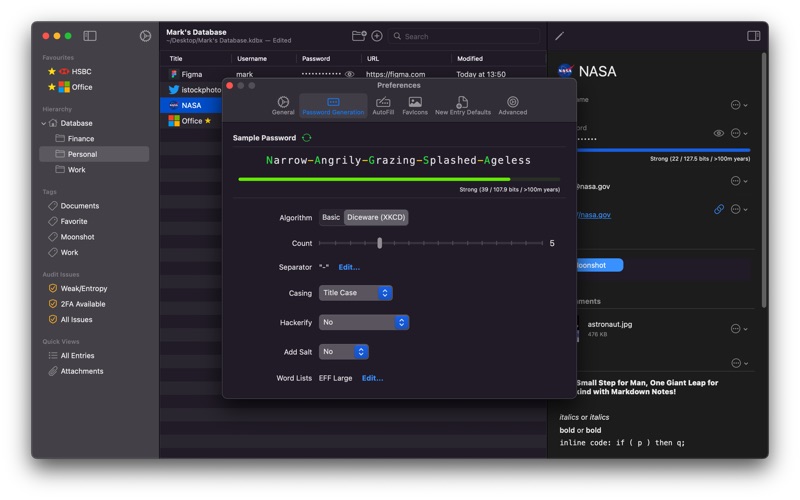Click the sample password strength bar

[399, 179]
